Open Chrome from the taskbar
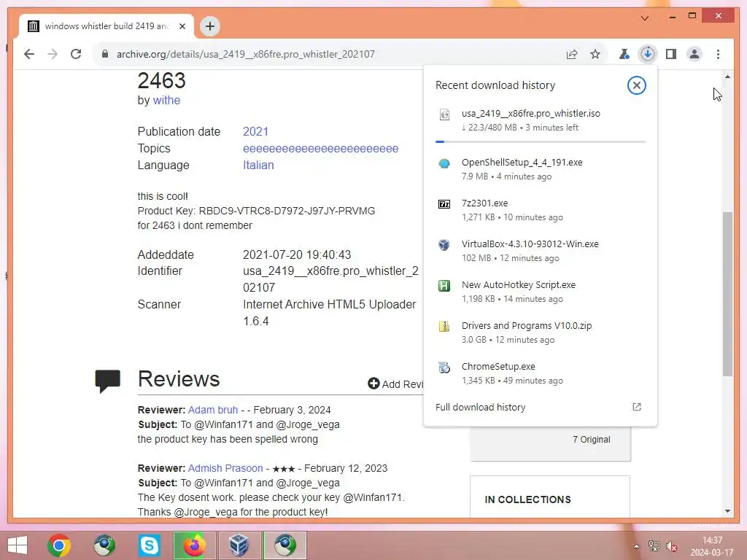Screen dimensions: 747x560 point(59,545)
